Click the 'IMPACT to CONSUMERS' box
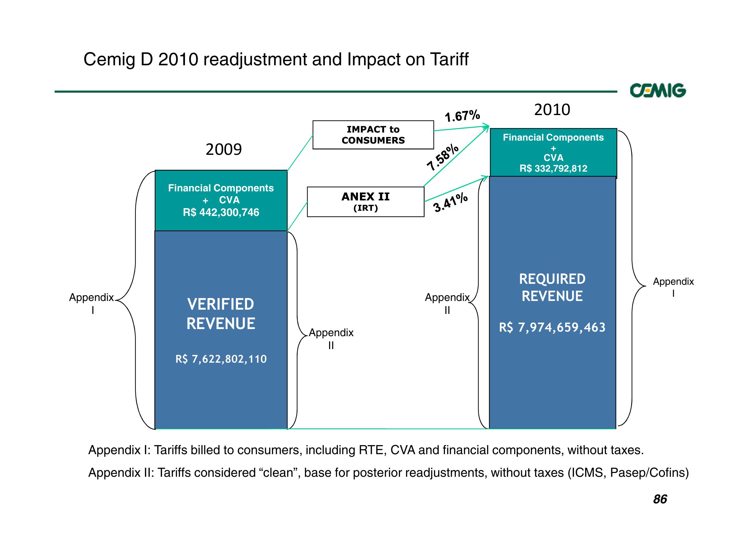This screenshot has width=756, height=534. tap(373, 135)
